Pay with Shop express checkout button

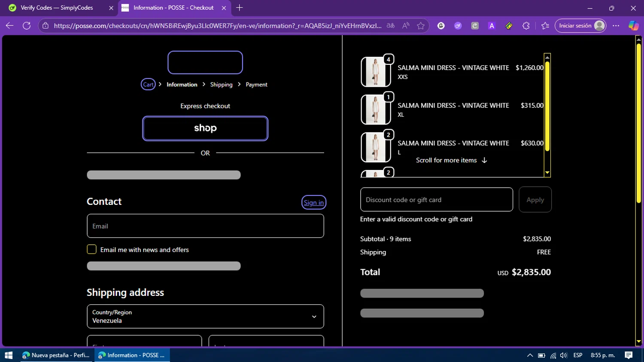tap(205, 128)
